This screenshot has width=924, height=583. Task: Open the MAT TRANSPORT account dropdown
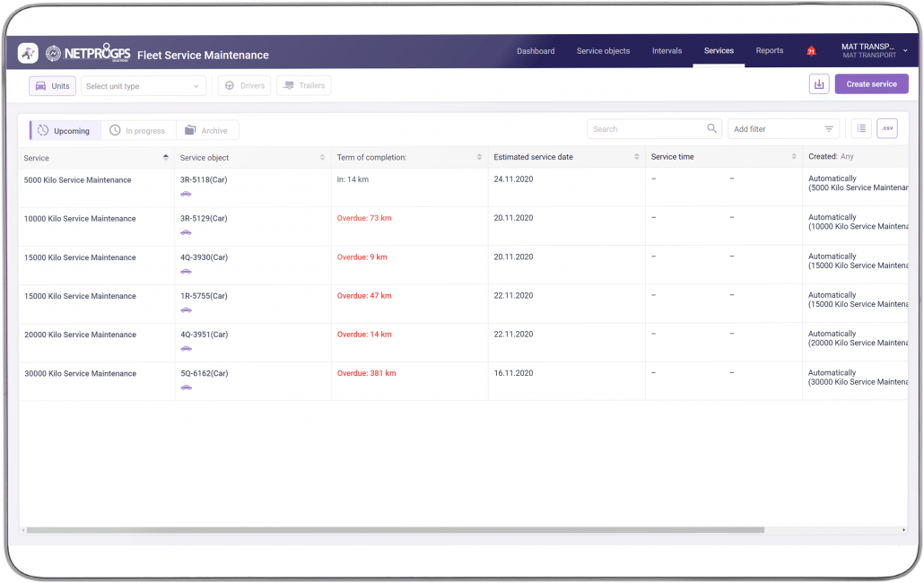coord(868,51)
